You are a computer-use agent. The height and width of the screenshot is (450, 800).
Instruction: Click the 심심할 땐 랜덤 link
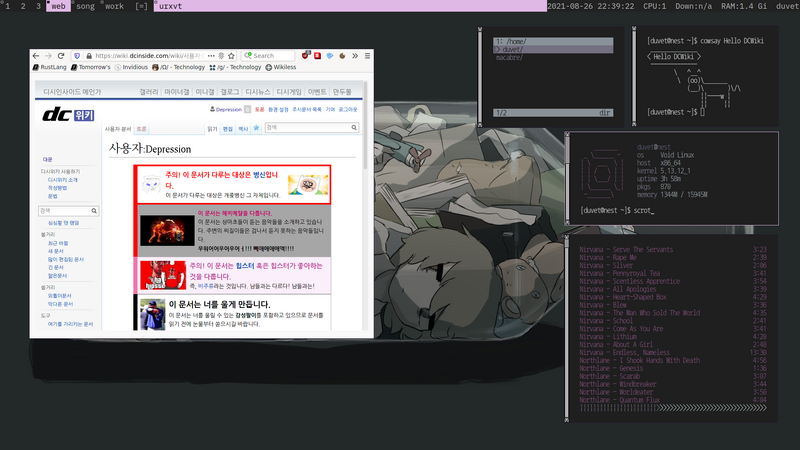[x=63, y=223]
